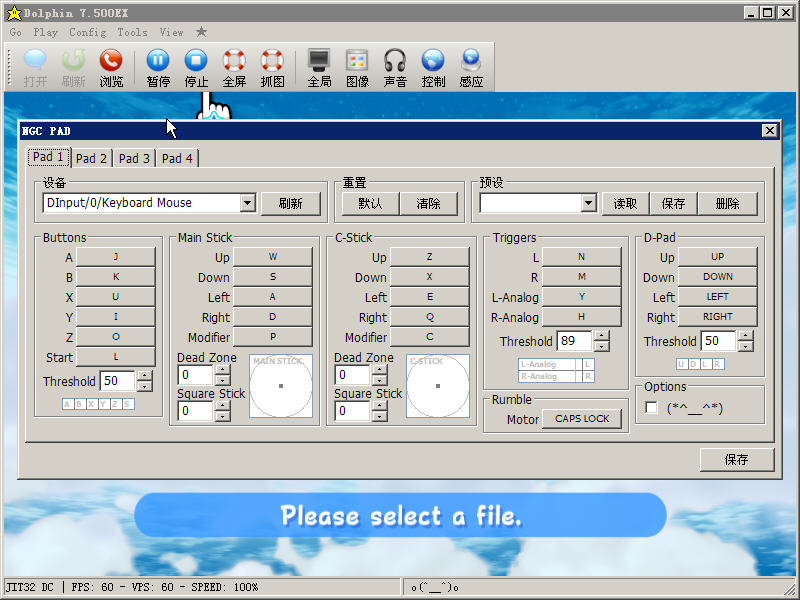Expand the 预设 preset dropdown
800x600 pixels.
[588, 203]
